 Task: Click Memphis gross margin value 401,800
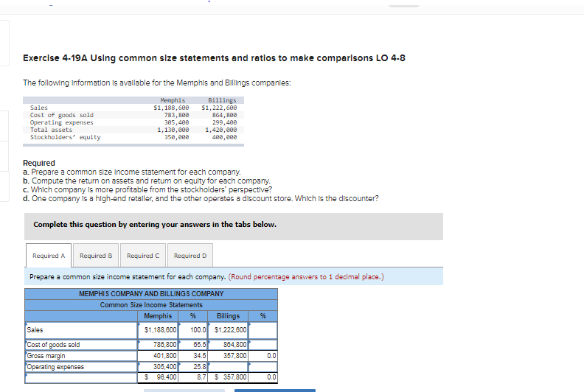click(158, 356)
